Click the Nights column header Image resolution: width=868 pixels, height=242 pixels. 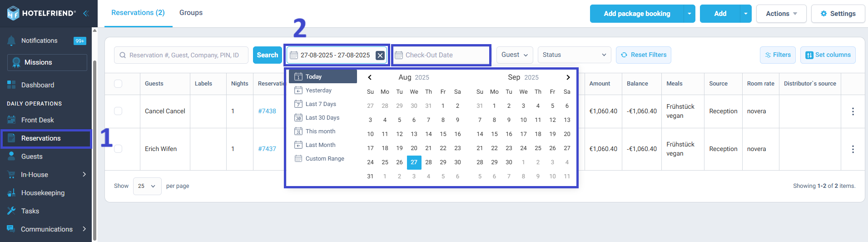pos(240,84)
